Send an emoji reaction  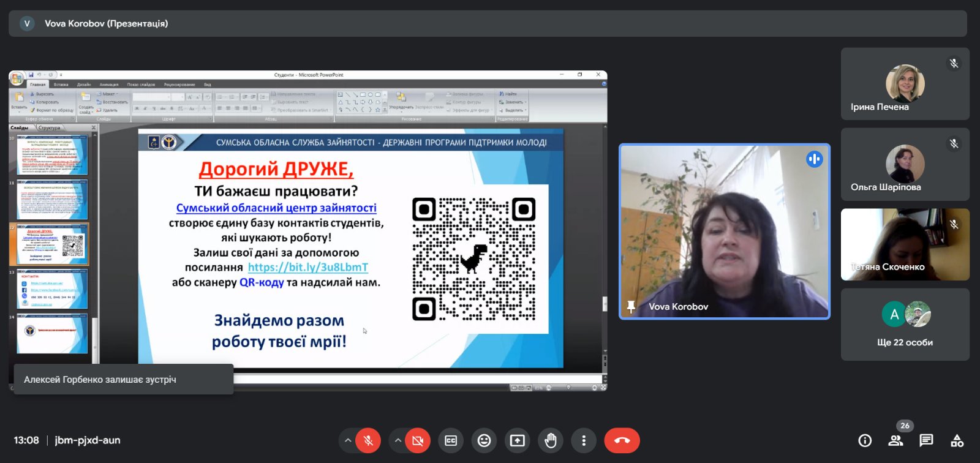pos(484,440)
